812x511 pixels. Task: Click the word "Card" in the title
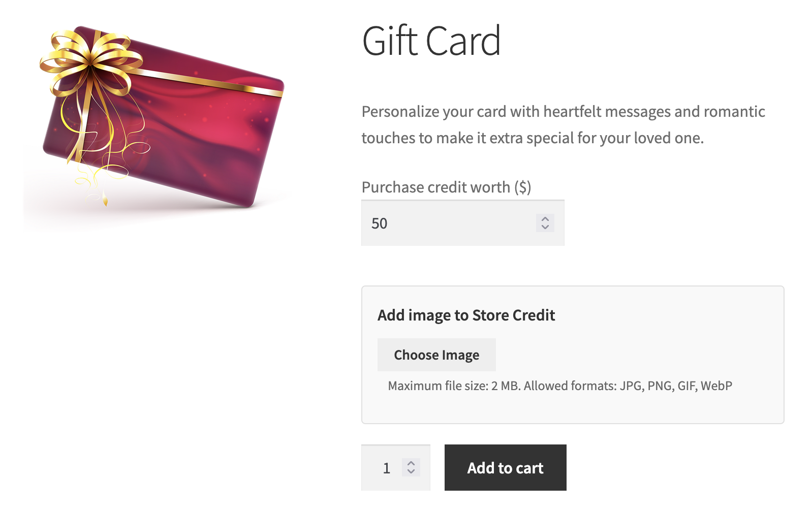pos(463,42)
